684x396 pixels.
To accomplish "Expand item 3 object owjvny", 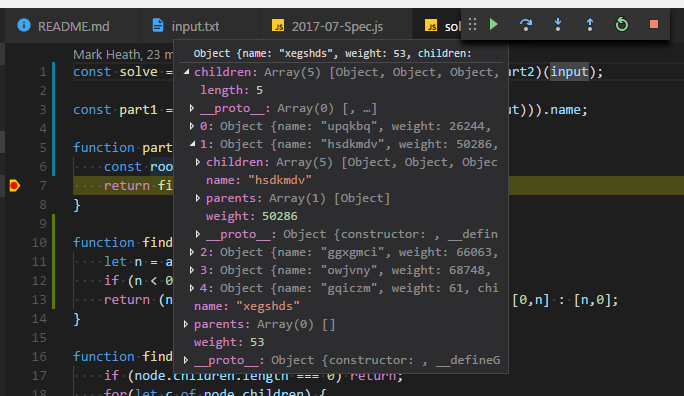I will pos(192,270).
